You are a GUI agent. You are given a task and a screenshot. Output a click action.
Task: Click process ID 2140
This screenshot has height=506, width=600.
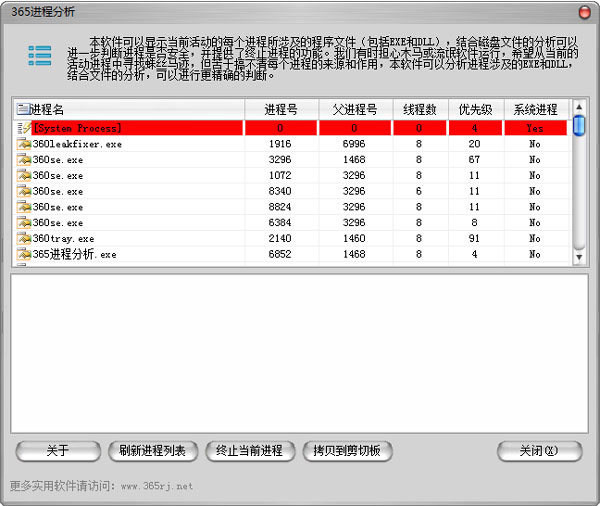tap(280, 238)
